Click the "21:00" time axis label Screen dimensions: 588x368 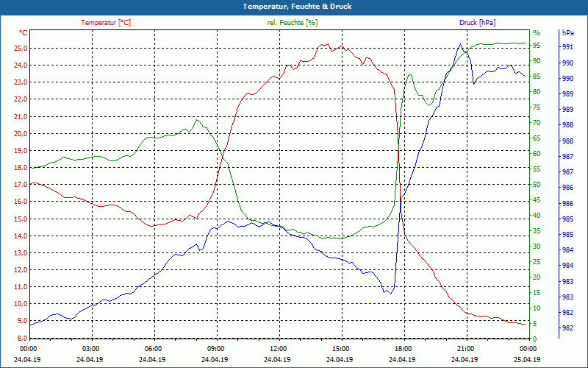click(465, 349)
